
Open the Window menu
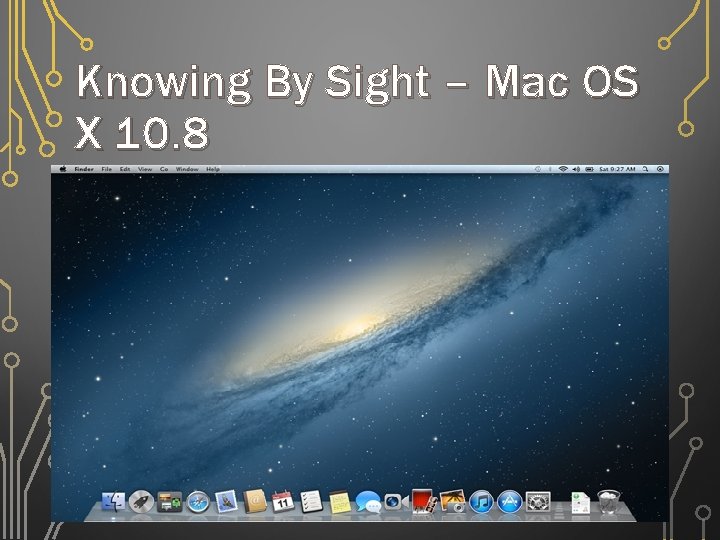(x=187, y=169)
